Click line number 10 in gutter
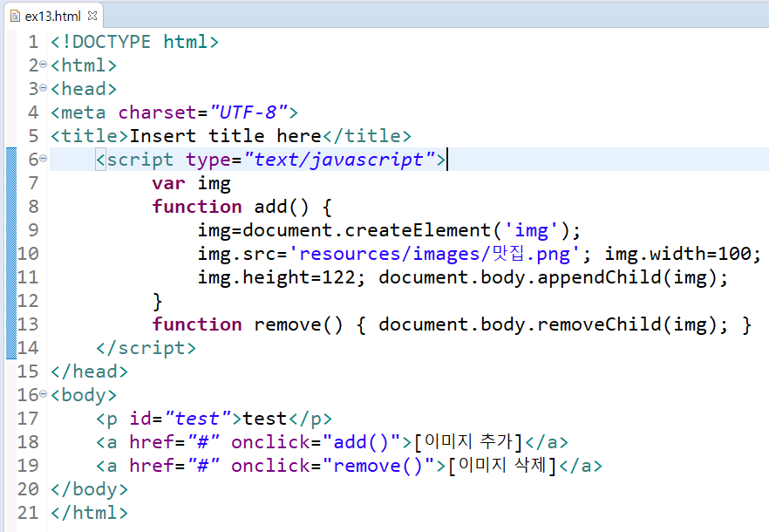 pyautogui.click(x=28, y=254)
